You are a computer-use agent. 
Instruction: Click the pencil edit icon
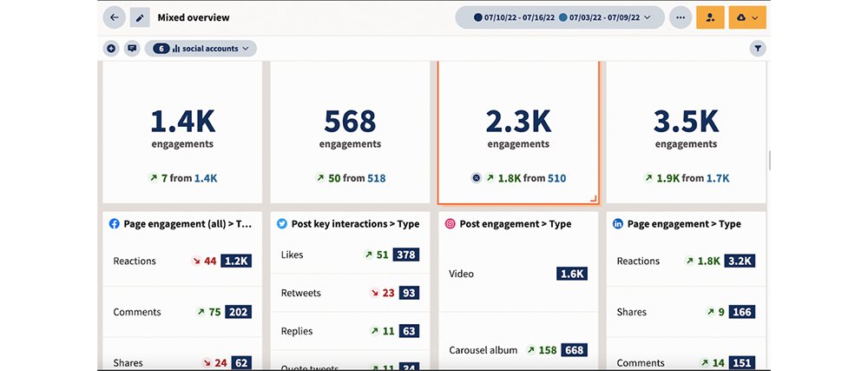point(140,17)
